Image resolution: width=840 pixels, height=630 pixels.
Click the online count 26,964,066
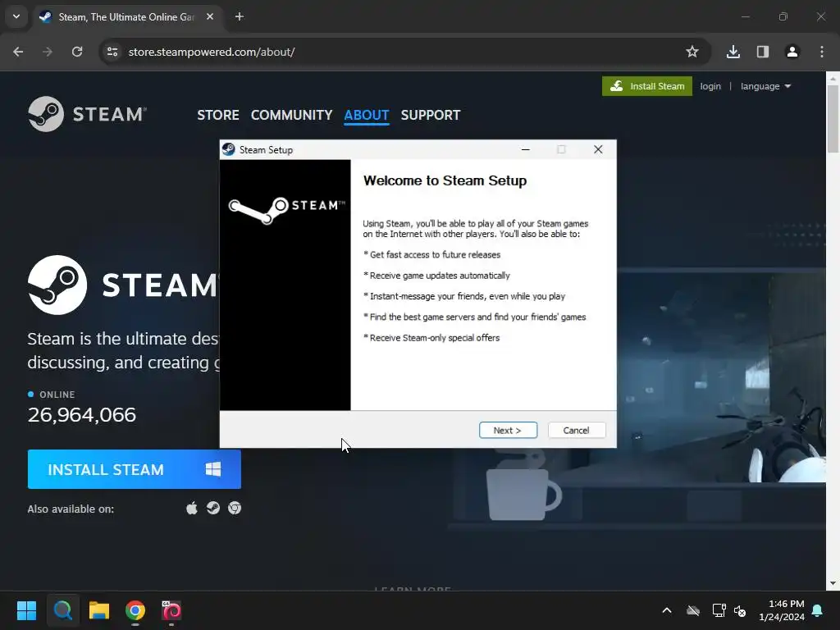(x=81, y=414)
